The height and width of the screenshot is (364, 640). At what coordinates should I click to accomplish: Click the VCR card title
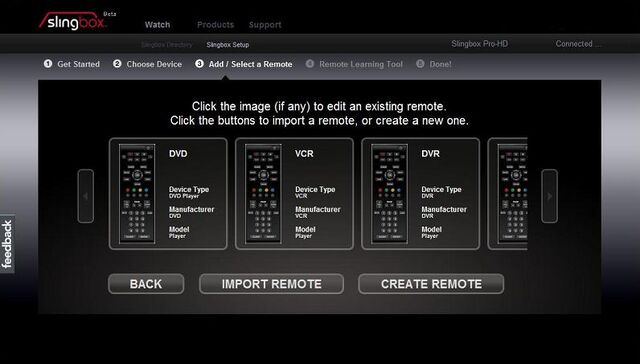tap(304, 154)
